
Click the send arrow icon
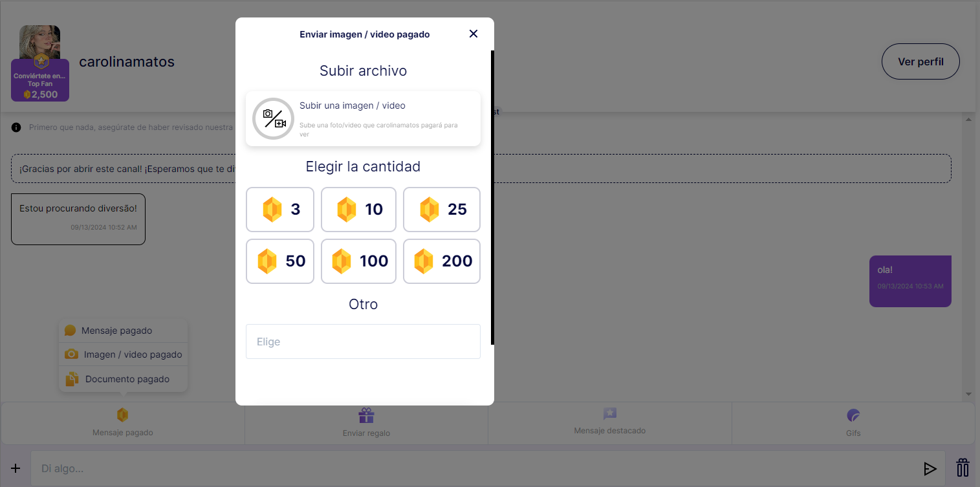(x=930, y=469)
